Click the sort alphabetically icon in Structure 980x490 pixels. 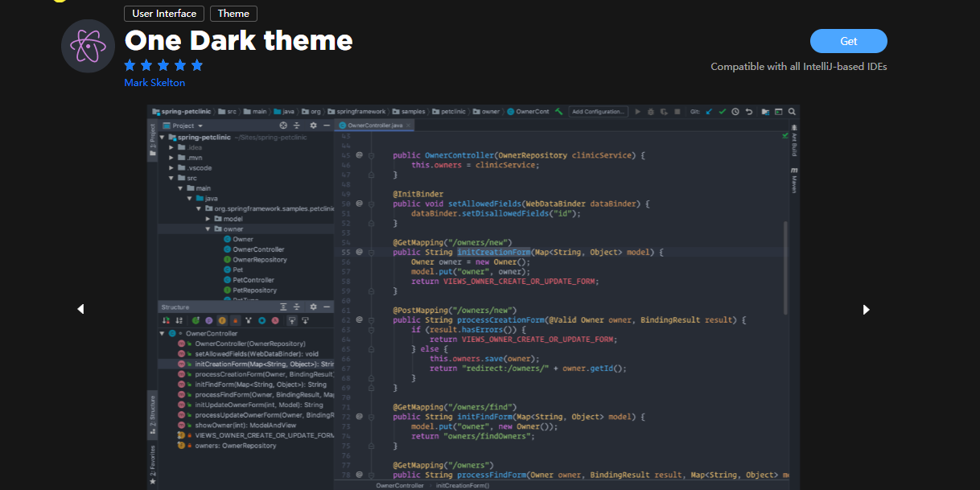179,320
